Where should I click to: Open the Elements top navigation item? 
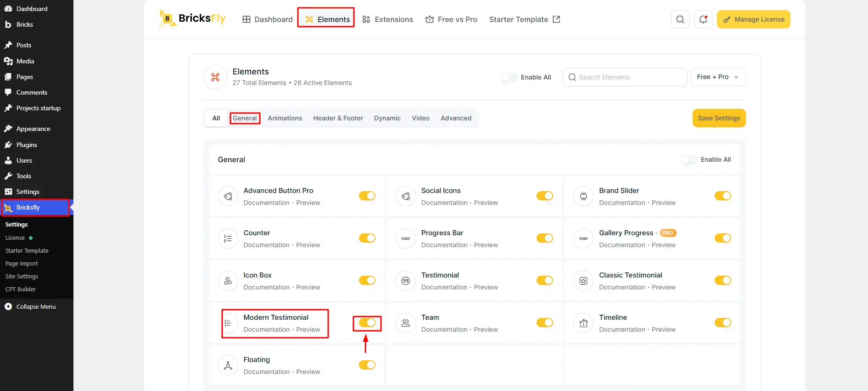click(327, 19)
